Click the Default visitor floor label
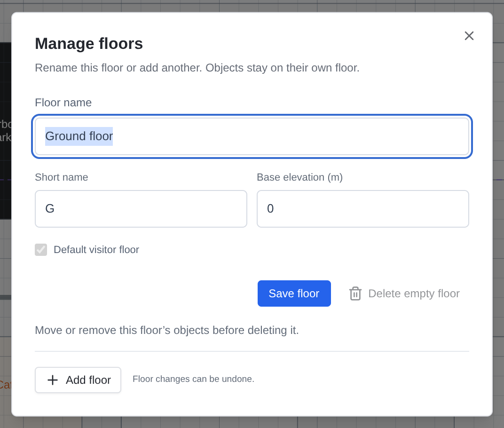This screenshot has height=428, width=504. 96,250
